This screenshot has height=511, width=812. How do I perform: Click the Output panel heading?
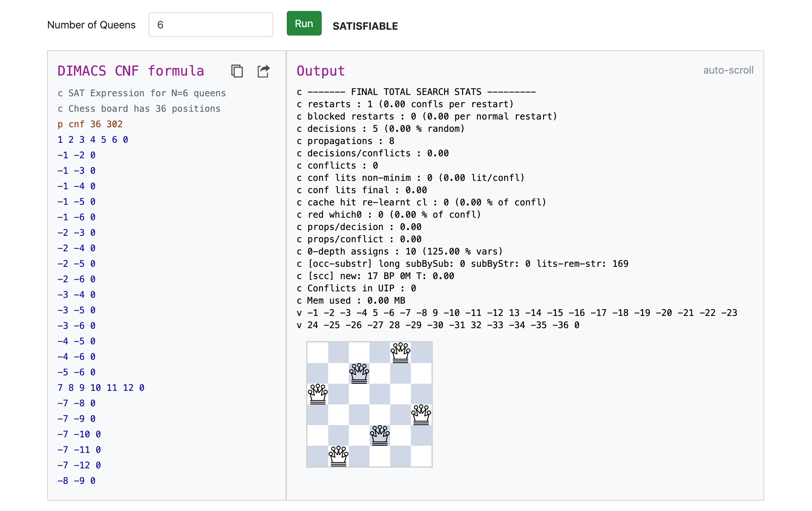click(320, 71)
